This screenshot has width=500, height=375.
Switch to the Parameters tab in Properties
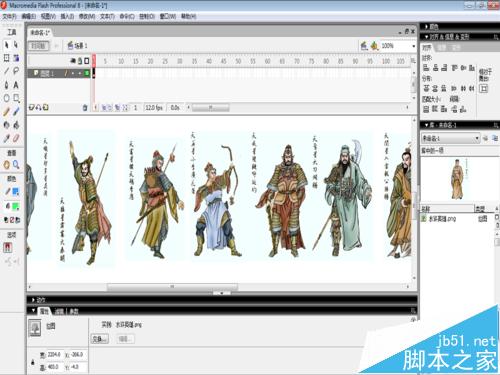click(74, 311)
